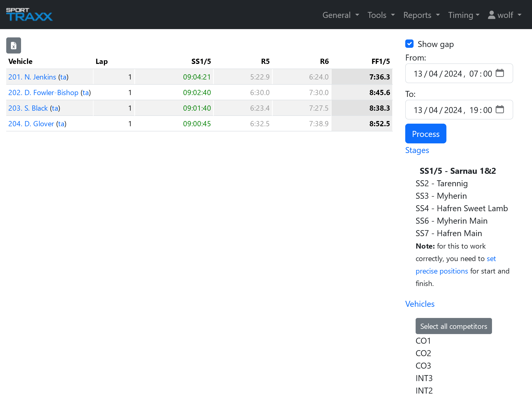The height and width of the screenshot is (399, 532).
Task: Select stage SS4 - Hafren Sweet Lamb
Action: point(462,208)
